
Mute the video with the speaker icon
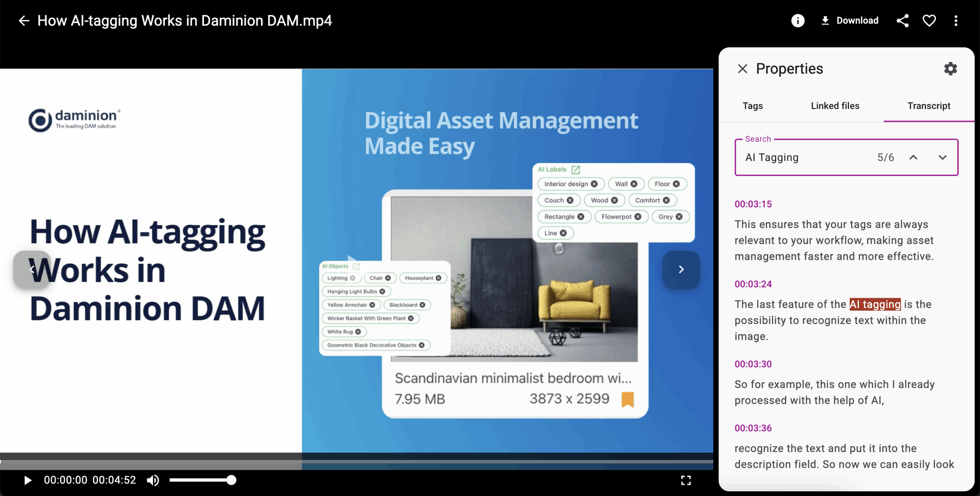pyautogui.click(x=153, y=480)
